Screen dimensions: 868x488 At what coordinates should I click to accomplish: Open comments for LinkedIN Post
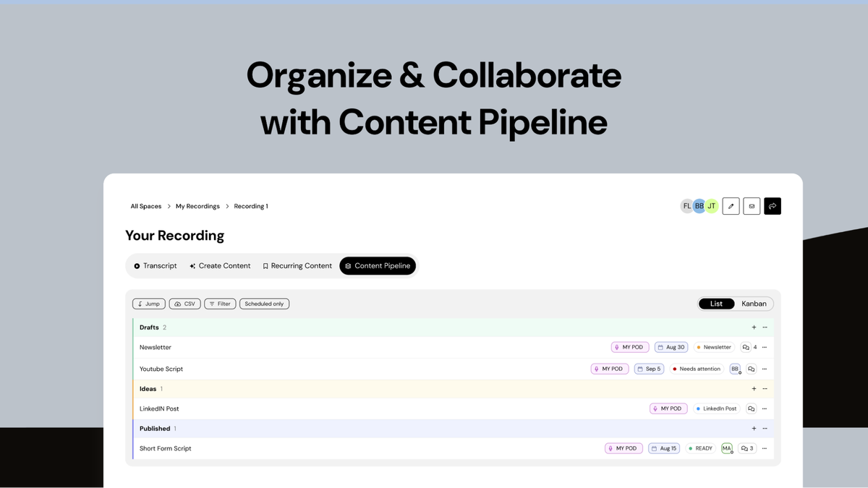[x=751, y=408]
